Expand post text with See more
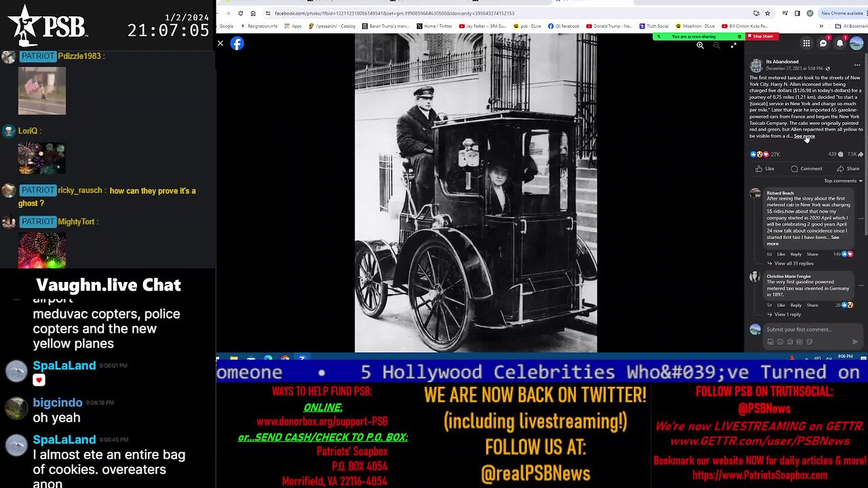The image size is (868, 488). click(804, 136)
